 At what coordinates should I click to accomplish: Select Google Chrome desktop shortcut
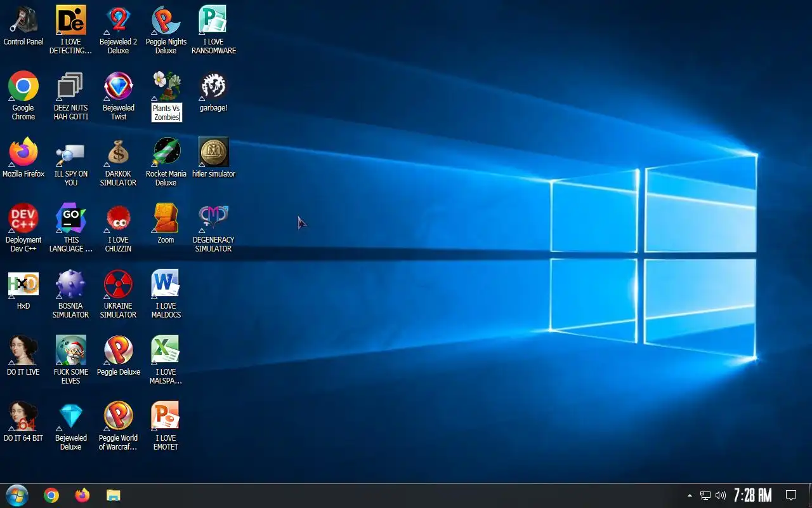pyautogui.click(x=23, y=86)
